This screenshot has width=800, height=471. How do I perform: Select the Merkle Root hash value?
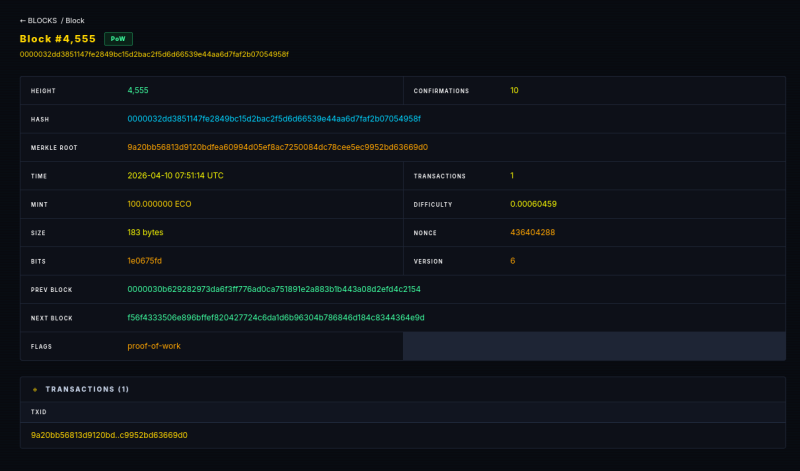pyautogui.click(x=277, y=147)
